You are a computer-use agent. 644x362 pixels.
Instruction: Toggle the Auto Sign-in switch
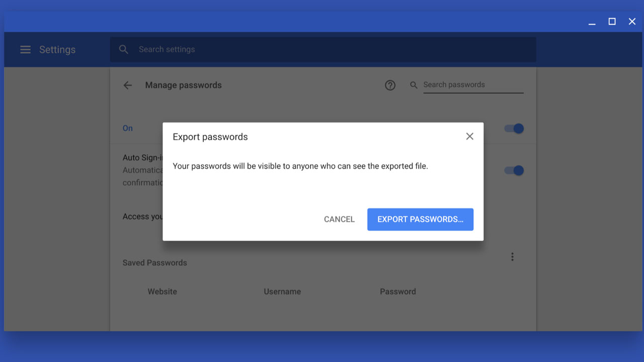[514, 170]
